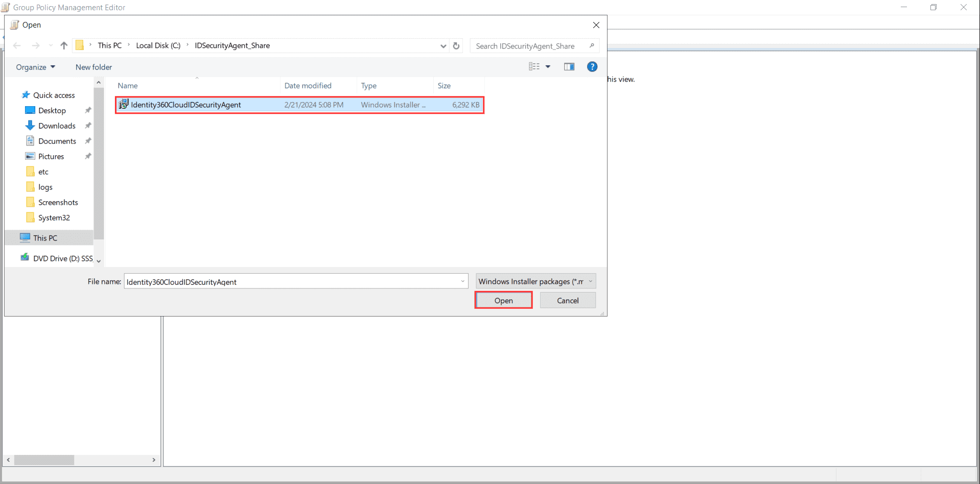This screenshot has width=980, height=484.
Task: Click the Identity360CloudIDSecurityAgent installer icon
Action: (123, 104)
